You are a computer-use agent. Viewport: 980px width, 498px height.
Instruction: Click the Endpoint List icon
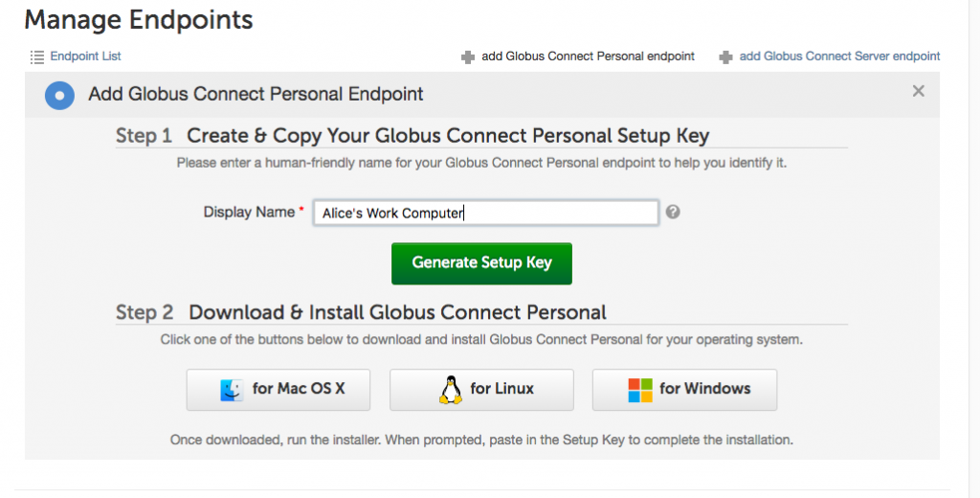[x=37, y=57]
